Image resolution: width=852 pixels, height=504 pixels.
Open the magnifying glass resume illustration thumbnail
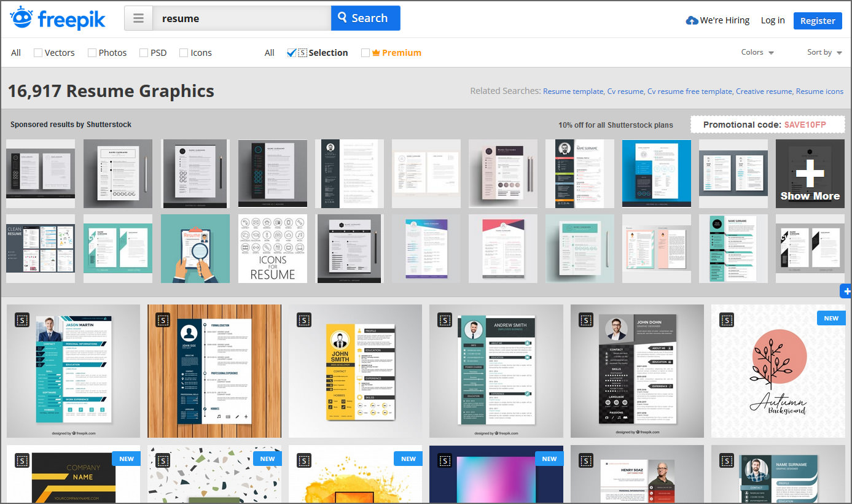click(x=195, y=249)
